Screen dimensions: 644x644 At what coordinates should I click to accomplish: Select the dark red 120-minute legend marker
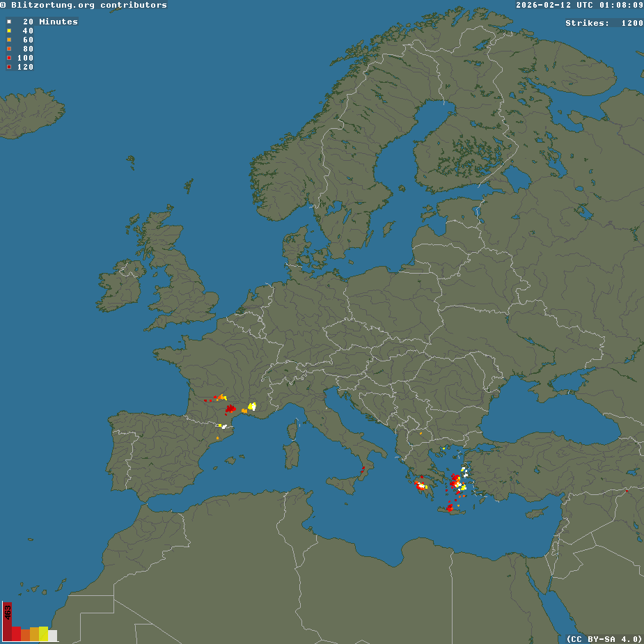[9, 67]
